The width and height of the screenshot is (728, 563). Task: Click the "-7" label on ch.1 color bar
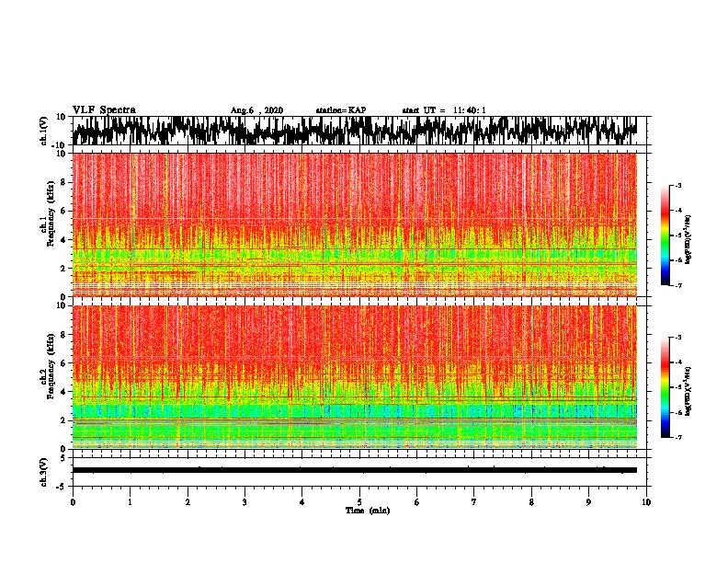677,285
